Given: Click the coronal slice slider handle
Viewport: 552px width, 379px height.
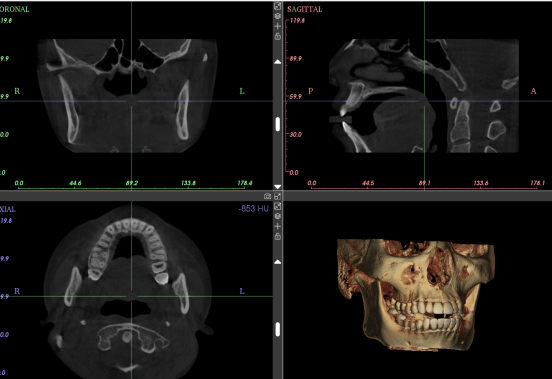Looking at the screenshot, I should click(x=278, y=124).
